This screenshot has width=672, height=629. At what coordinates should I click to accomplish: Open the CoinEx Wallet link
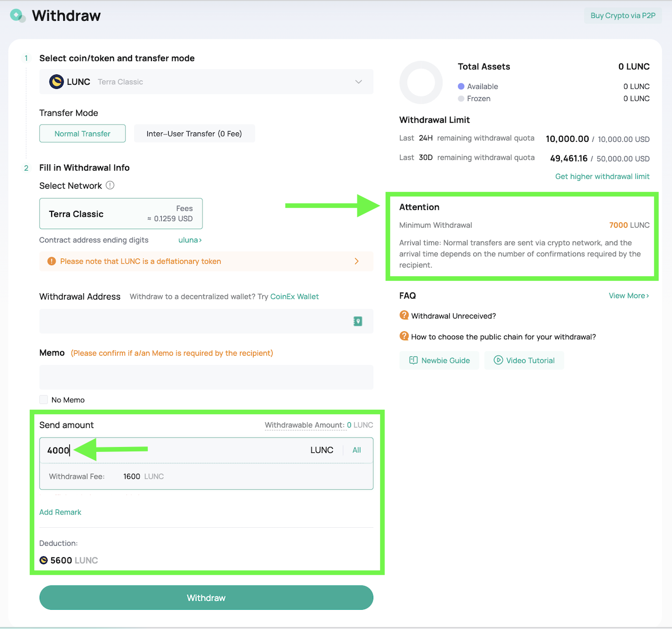pos(294,297)
